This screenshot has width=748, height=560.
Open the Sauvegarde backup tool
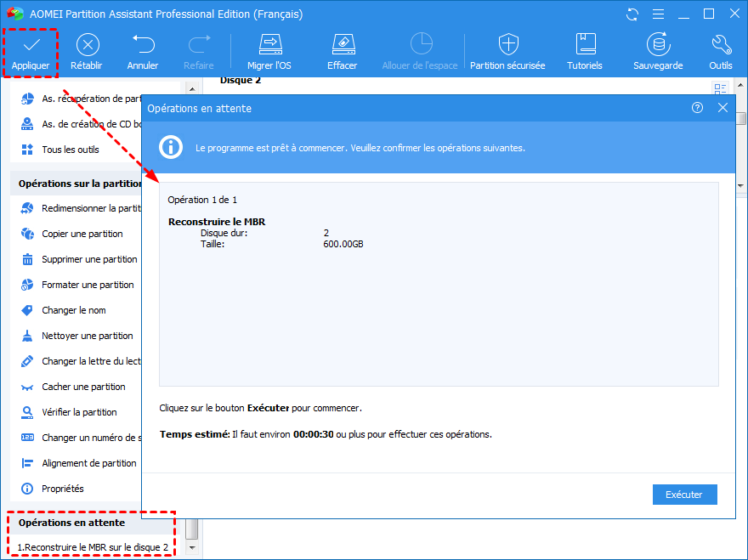[658, 53]
